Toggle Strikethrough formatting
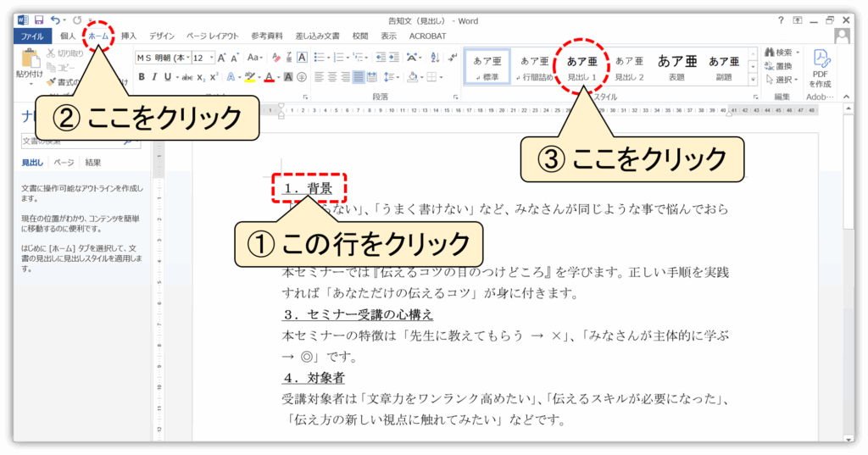This screenshot has height=455, width=868. pyautogui.click(x=187, y=77)
